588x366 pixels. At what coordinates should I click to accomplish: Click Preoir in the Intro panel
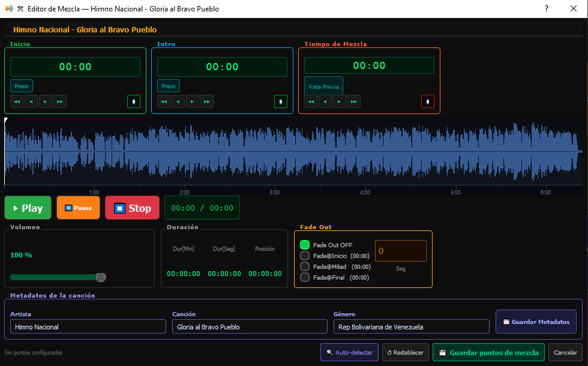pyautogui.click(x=169, y=86)
